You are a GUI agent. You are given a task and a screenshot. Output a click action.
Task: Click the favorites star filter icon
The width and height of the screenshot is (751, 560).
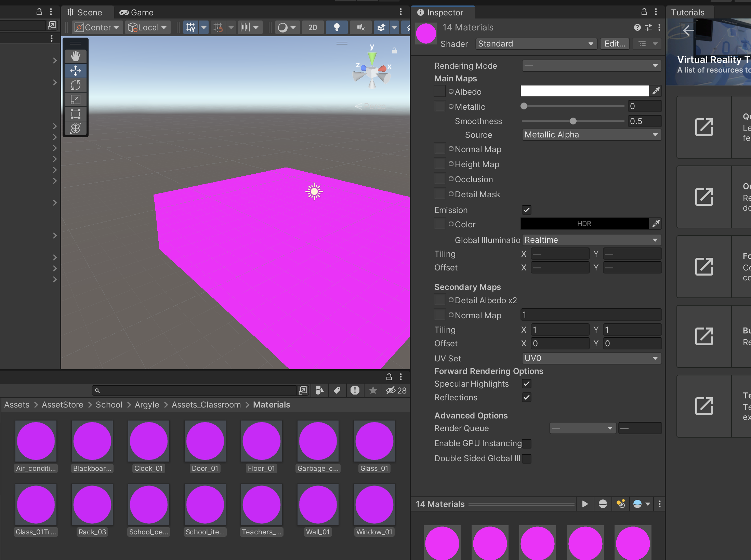(373, 390)
